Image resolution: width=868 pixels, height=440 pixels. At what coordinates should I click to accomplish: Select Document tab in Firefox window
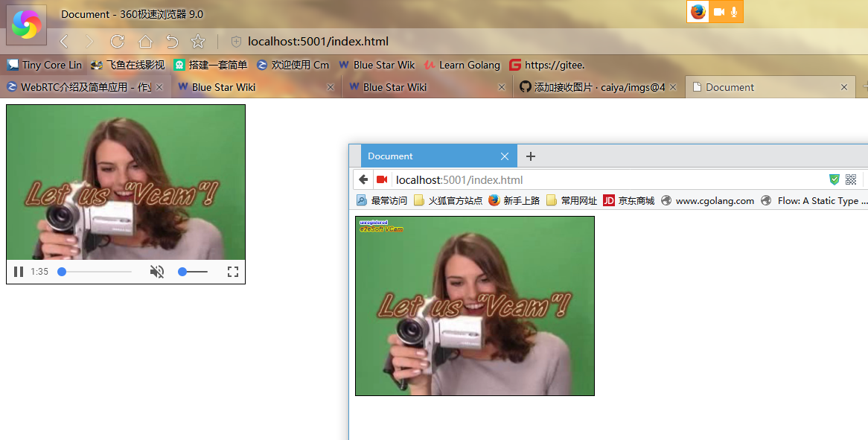(439, 156)
